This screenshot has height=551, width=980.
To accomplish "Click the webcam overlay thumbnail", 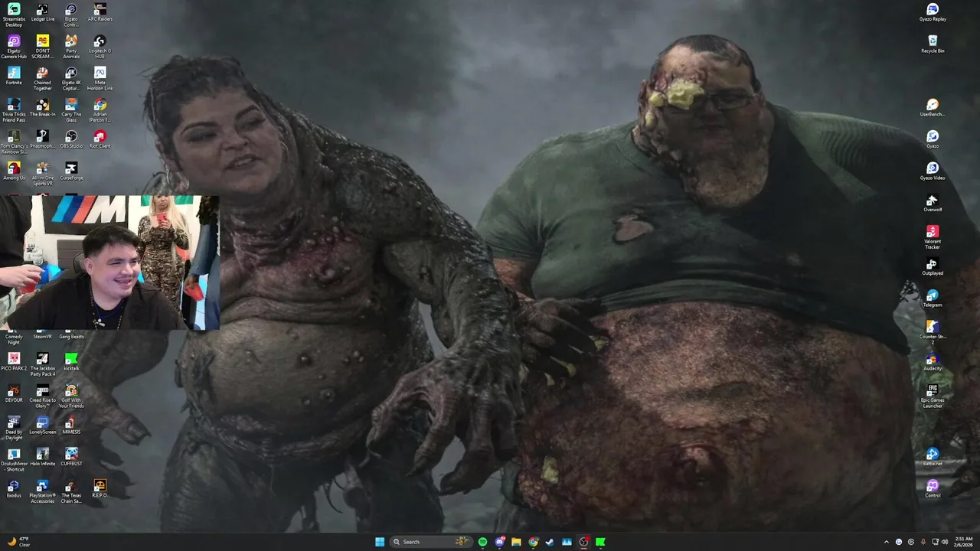I will [x=109, y=262].
